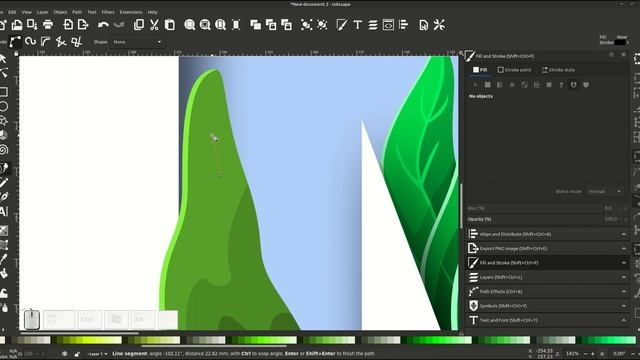Open the Edit menu
This screenshot has height=360, width=640.
pyautogui.click(x=12, y=12)
